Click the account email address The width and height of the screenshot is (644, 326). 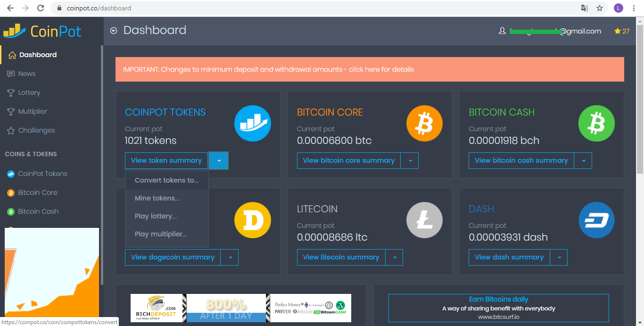point(555,31)
